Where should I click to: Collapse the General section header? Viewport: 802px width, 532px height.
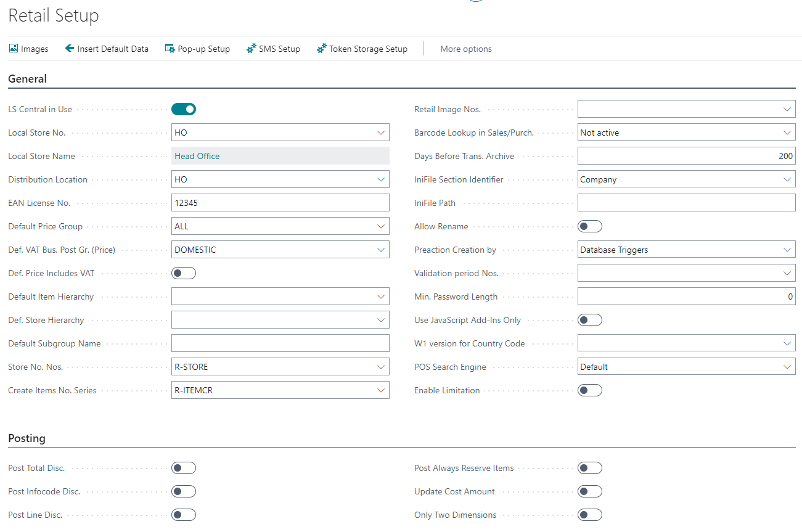point(27,79)
